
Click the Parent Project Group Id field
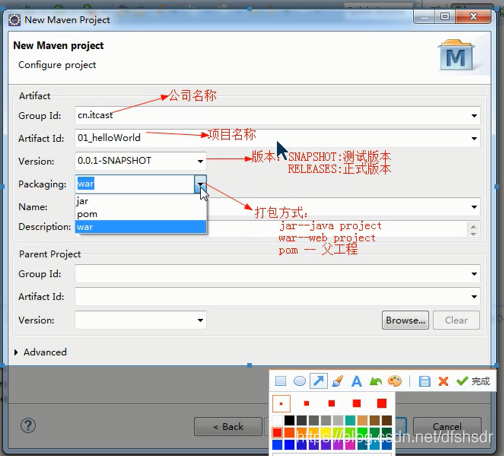coord(277,274)
